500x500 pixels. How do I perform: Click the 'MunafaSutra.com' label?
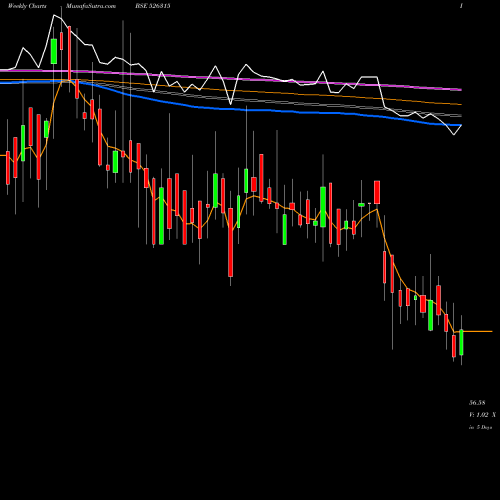tap(91, 6)
